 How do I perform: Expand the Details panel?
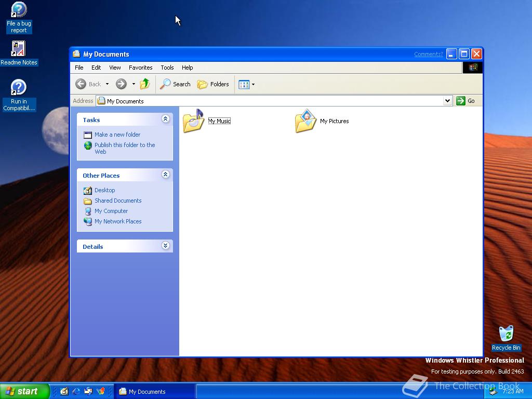166,246
